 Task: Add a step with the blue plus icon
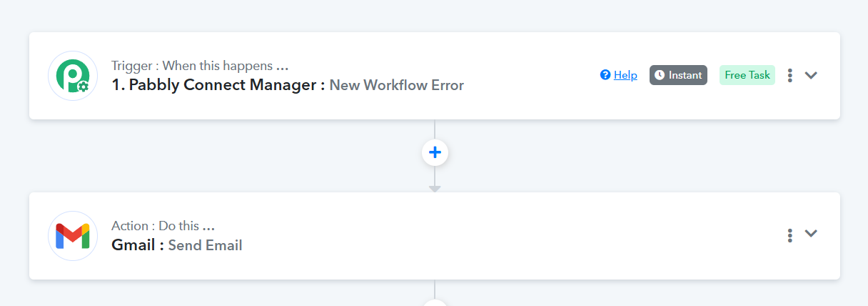click(x=435, y=152)
